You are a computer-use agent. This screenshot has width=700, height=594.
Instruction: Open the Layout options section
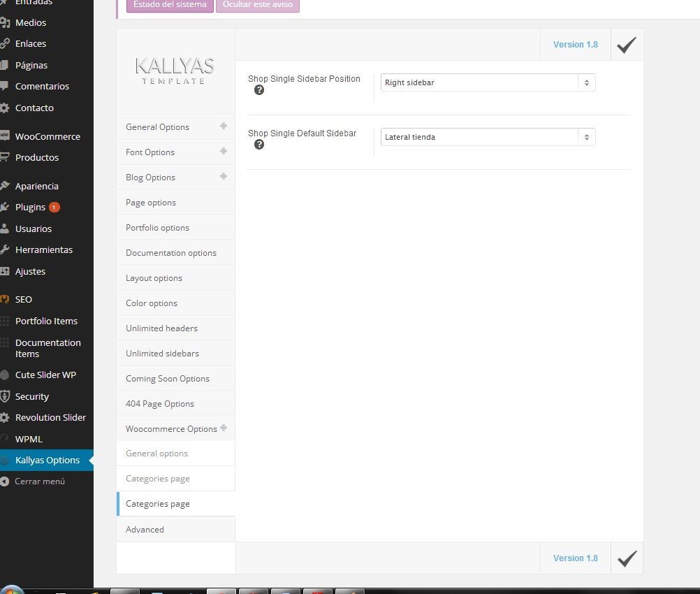176,278
